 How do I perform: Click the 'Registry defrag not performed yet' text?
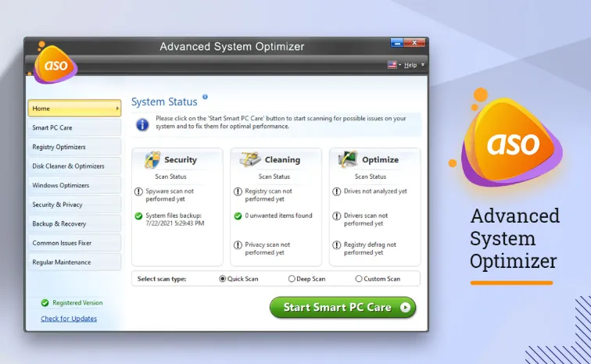pyautogui.click(x=370, y=248)
